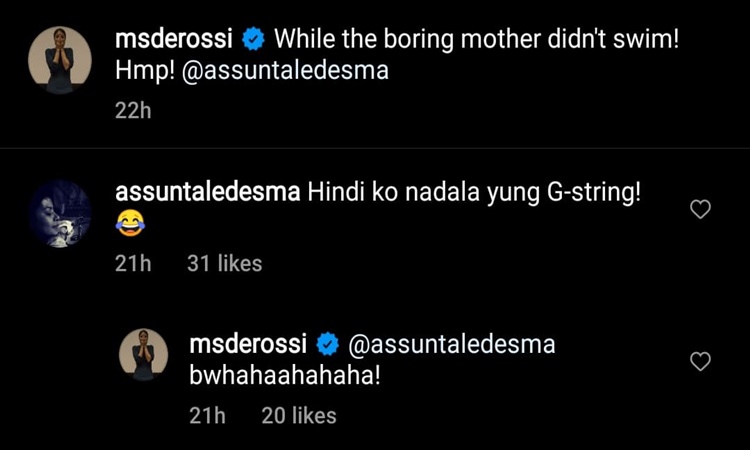Open the msderossi username in the reply
This screenshot has width=750, height=450.
pos(250,345)
